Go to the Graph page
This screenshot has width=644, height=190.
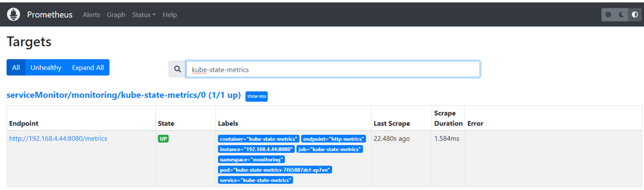[x=116, y=15]
